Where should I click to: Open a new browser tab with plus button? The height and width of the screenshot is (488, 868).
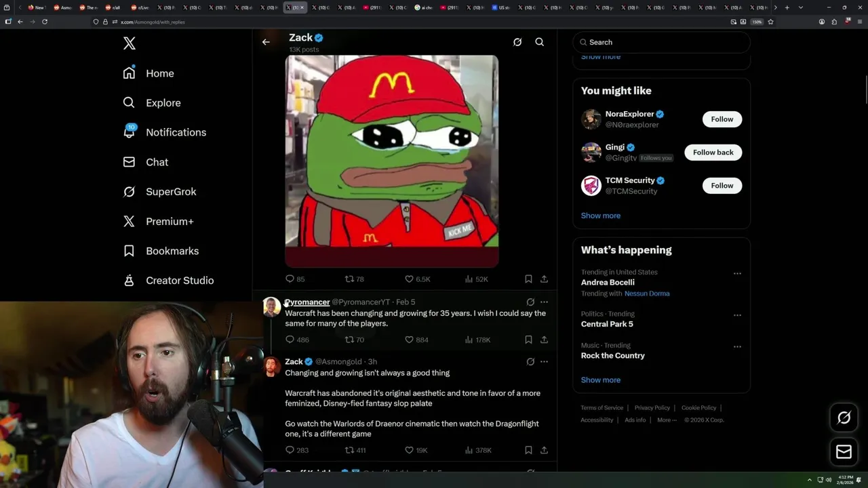(787, 7)
